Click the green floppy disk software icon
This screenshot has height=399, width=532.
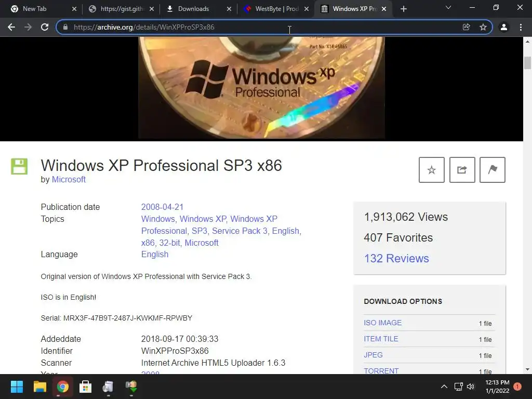coord(19,166)
